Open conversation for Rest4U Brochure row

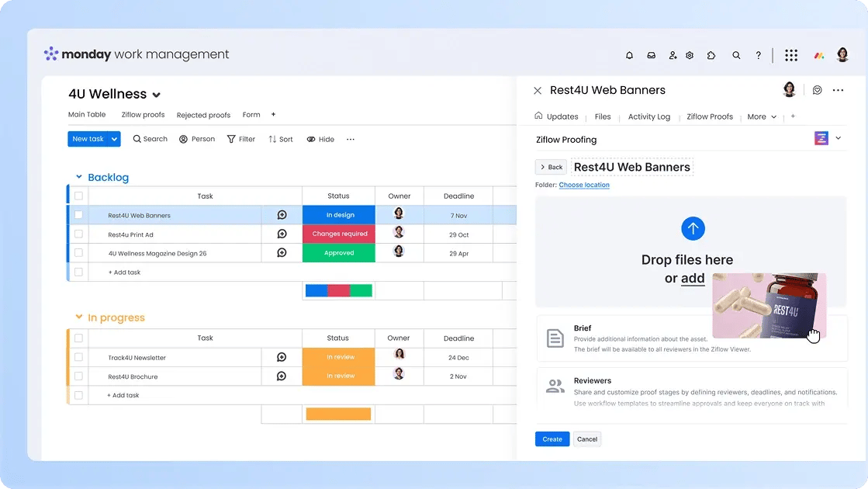[282, 376]
